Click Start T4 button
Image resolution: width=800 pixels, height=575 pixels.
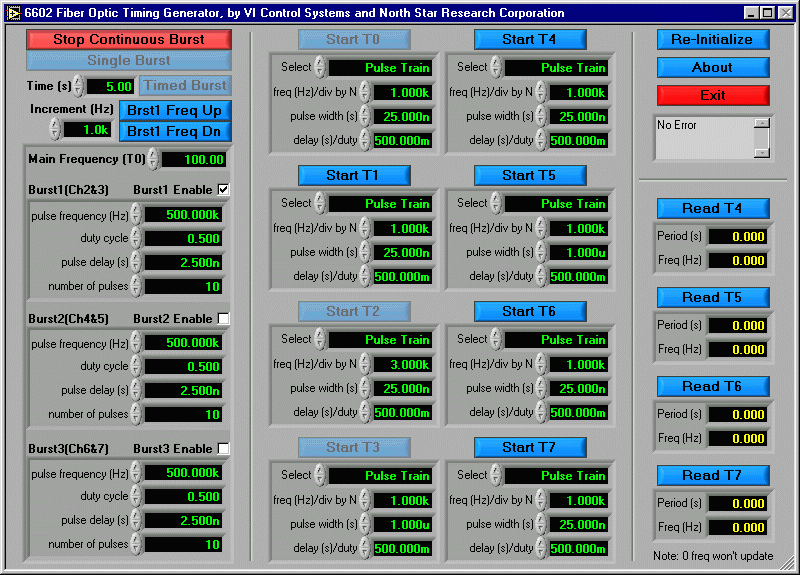[x=530, y=39]
